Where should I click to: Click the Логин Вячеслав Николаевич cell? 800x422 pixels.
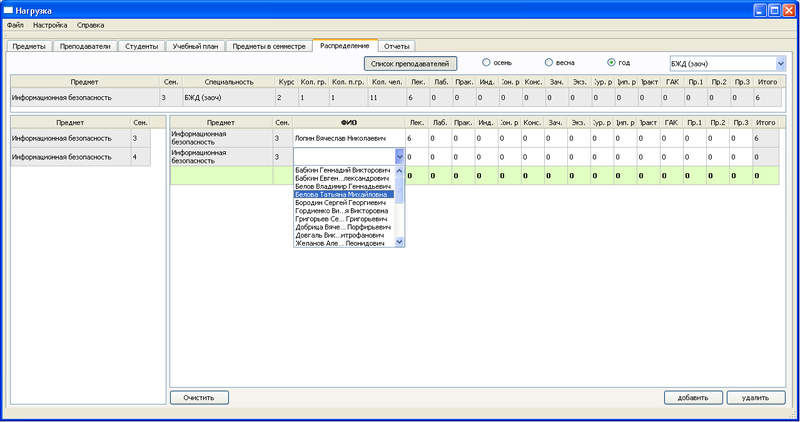tap(349, 138)
